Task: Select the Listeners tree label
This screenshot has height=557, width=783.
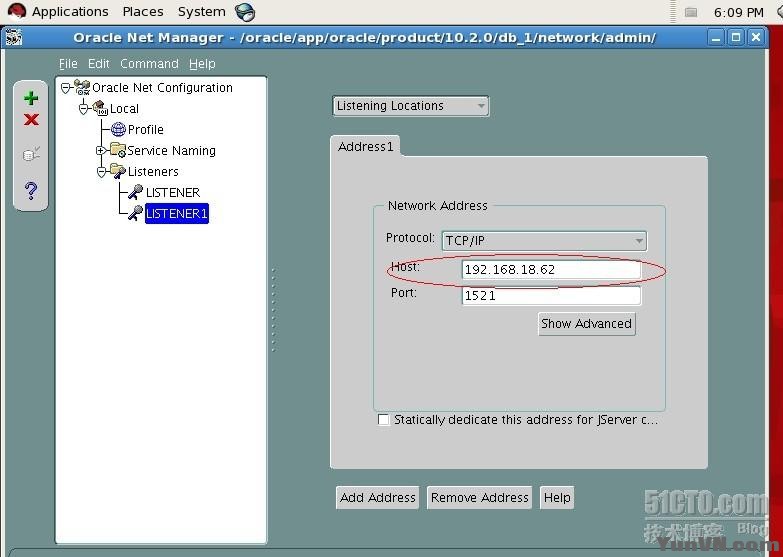Action: tap(153, 172)
